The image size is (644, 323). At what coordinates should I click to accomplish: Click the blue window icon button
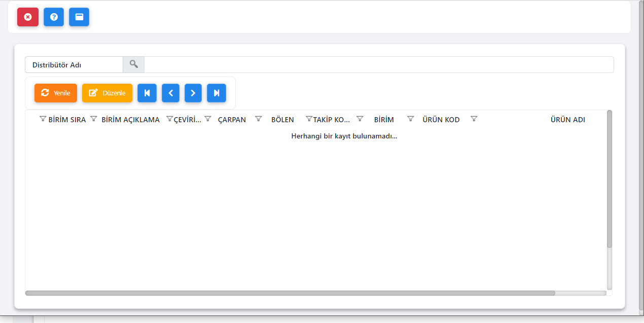[x=79, y=17]
